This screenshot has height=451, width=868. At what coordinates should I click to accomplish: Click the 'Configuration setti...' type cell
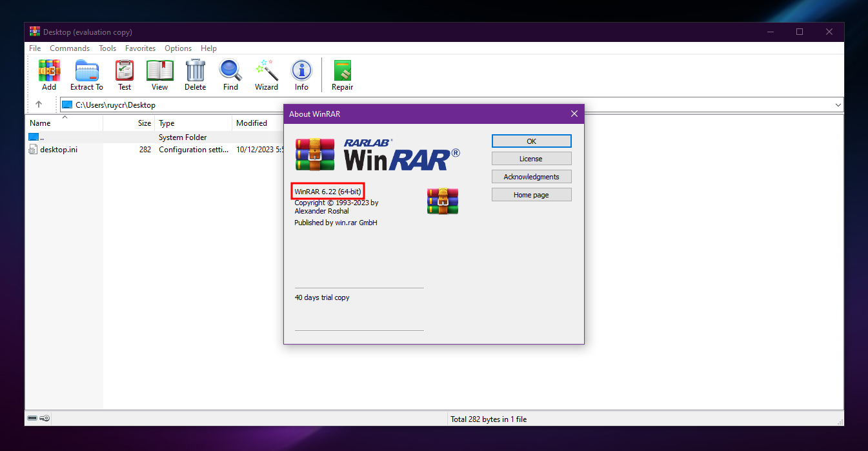coord(194,150)
